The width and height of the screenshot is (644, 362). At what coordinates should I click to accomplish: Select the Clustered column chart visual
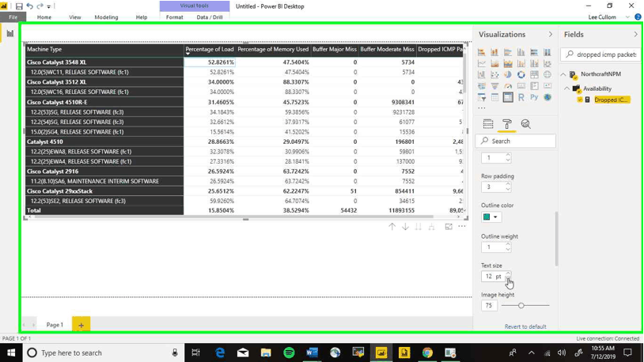[521, 52]
